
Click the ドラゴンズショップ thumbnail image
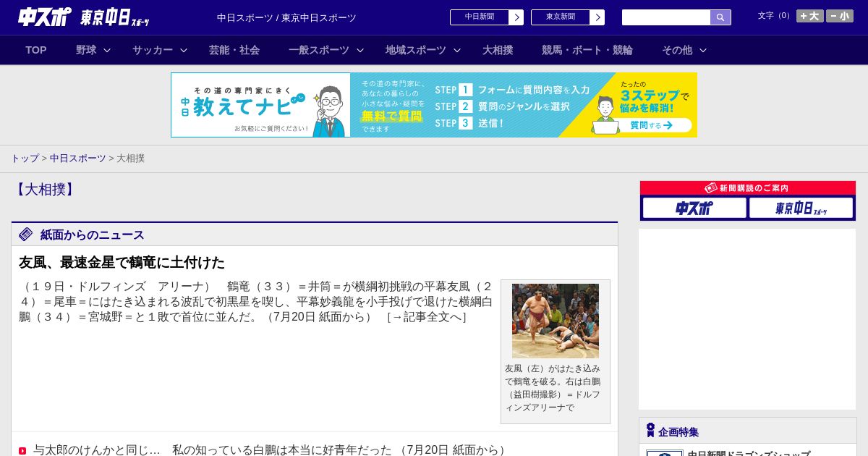click(x=665, y=453)
